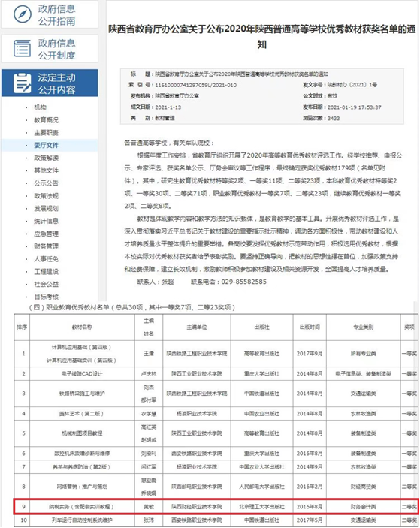Click textbook name 养羊与羊病防治(第2版)
The image size is (420, 528).
[82, 467]
